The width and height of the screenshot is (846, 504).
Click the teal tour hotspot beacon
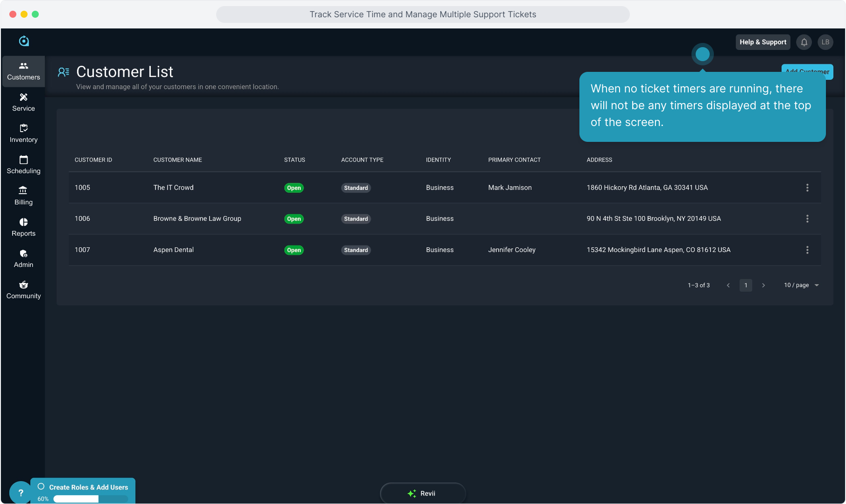(702, 55)
